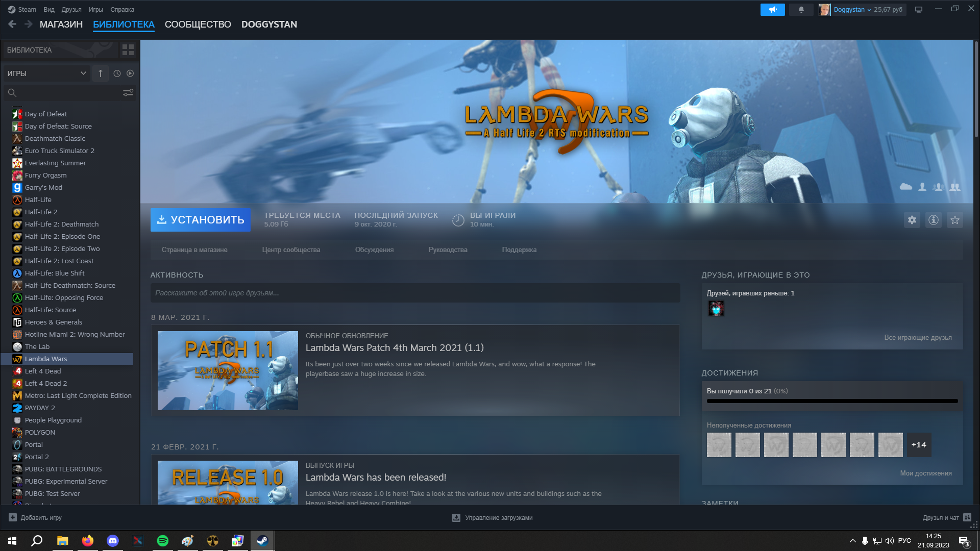
Task: Show Lambda Wars game info icon
Action: (933, 220)
